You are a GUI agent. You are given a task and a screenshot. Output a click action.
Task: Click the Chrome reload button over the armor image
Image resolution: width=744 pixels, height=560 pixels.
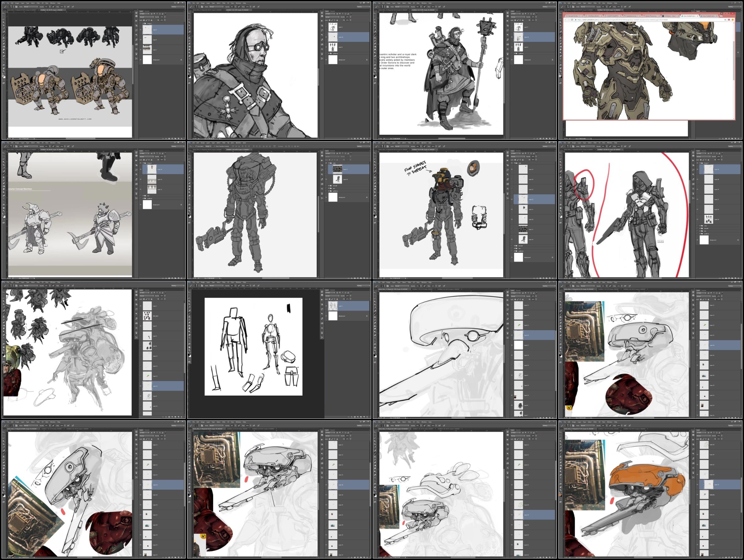pos(572,20)
